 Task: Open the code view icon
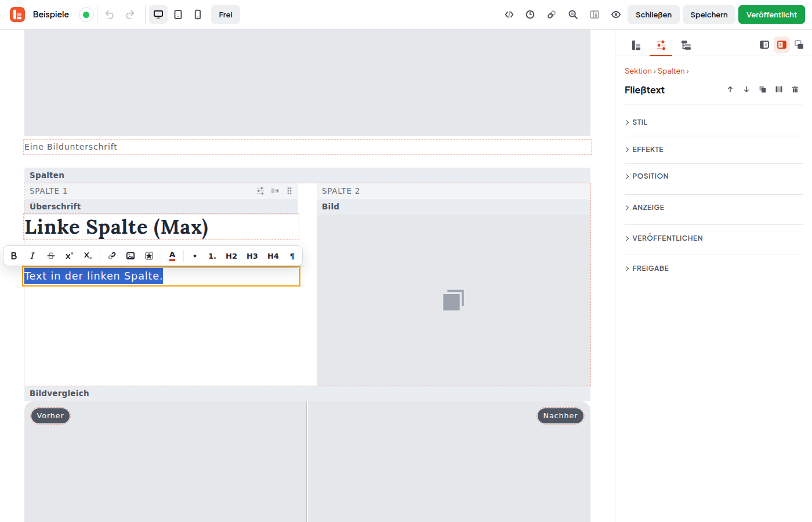click(x=509, y=14)
